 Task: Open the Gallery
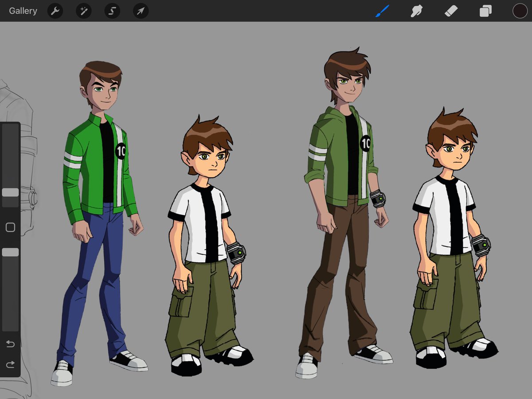(x=23, y=11)
